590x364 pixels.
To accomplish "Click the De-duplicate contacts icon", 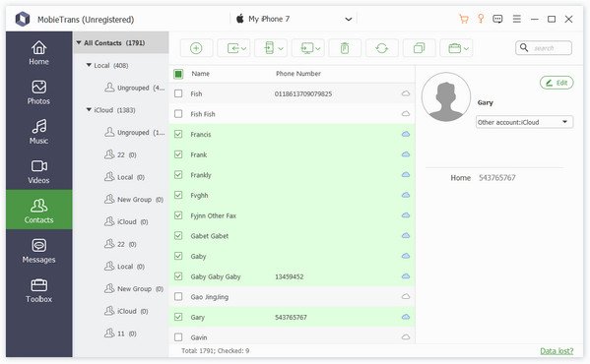I will point(419,48).
